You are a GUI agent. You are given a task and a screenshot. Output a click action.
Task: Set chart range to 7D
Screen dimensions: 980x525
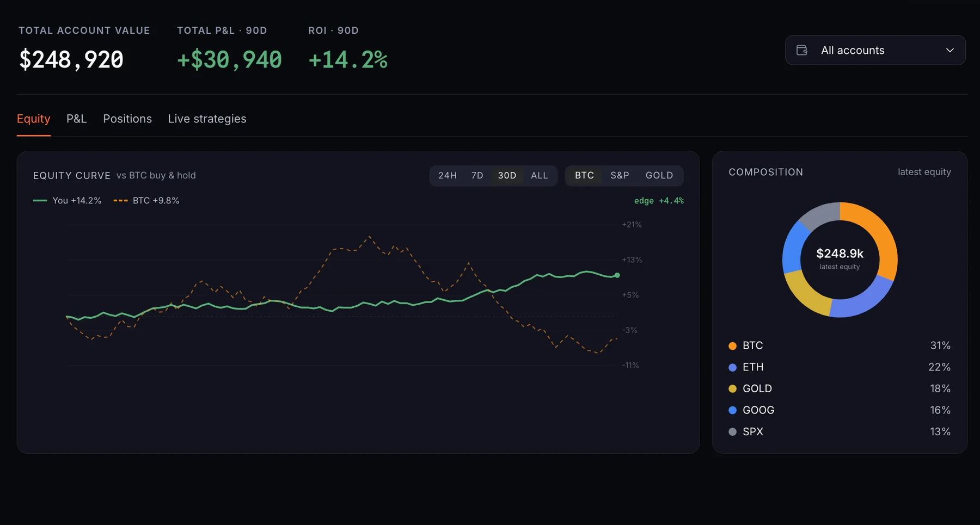coord(477,175)
